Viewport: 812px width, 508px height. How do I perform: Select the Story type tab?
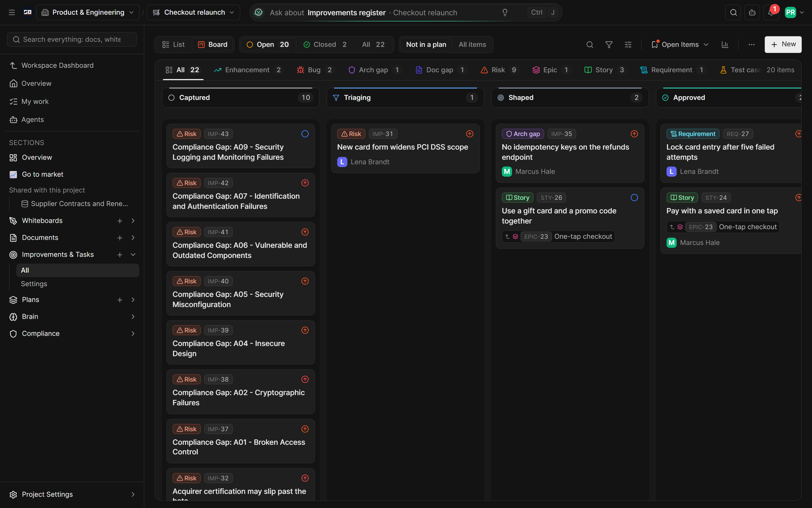click(x=605, y=70)
